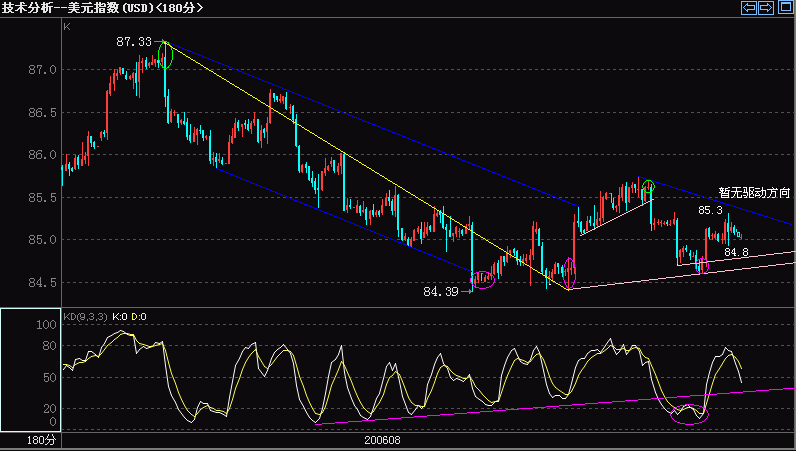Select the 暂无驱动方向 annotation text
796x451 pixels.
click(x=754, y=192)
